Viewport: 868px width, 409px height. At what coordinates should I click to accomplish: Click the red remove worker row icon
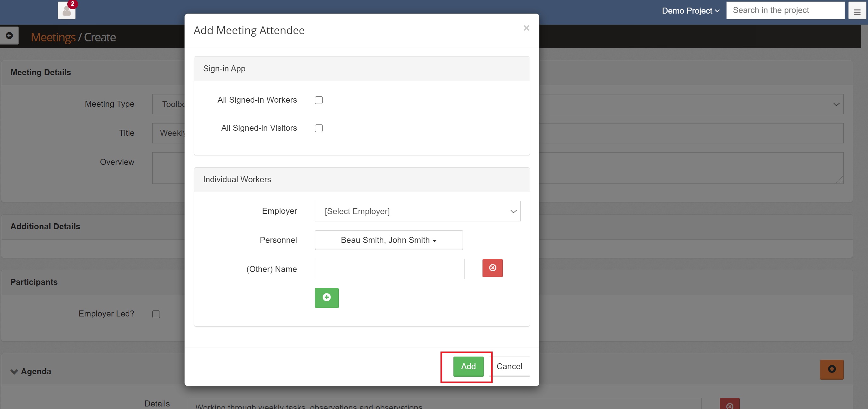pyautogui.click(x=492, y=268)
